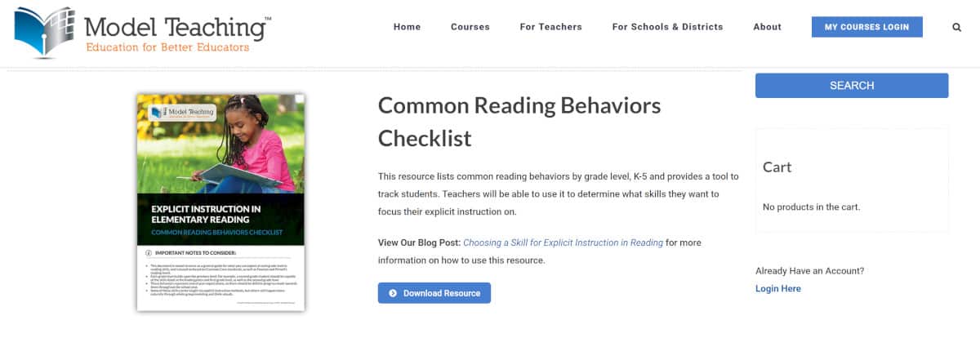The image size is (980, 338).
Task: Open the About menu item
Action: (x=768, y=27)
